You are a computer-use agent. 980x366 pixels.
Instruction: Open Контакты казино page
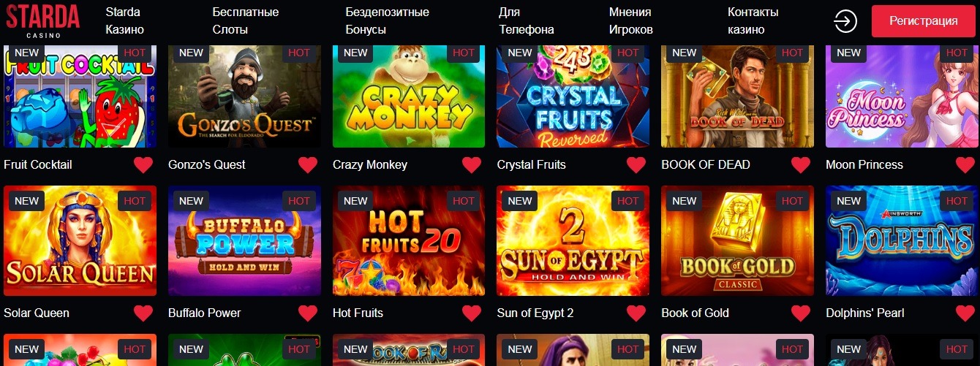[x=753, y=21]
